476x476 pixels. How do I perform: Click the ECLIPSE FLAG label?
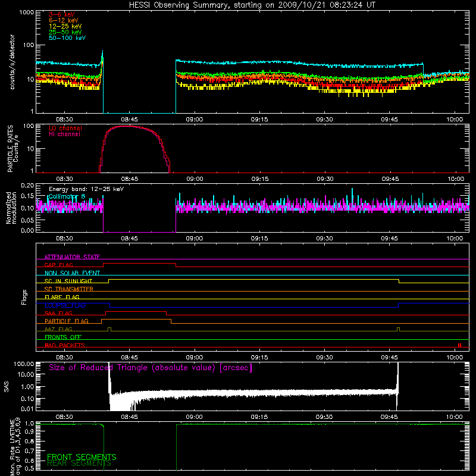[65, 305]
